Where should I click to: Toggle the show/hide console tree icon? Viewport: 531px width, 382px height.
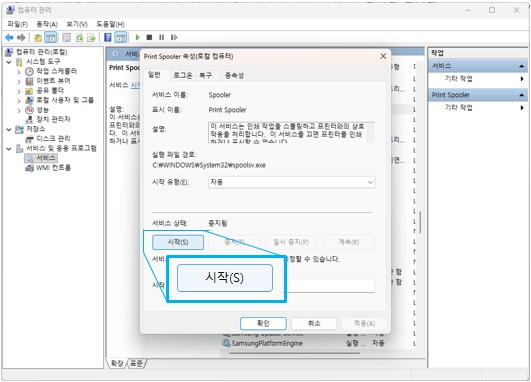pyautogui.click(x=51, y=38)
